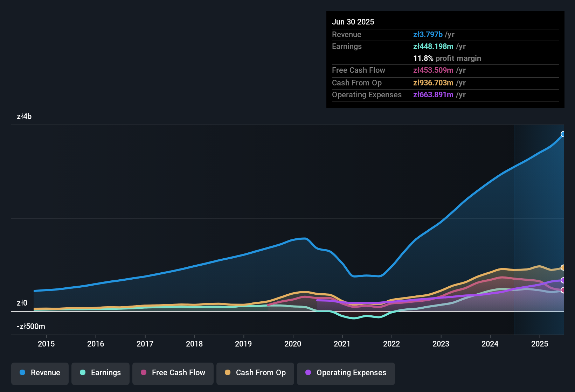The image size is (575, 392).
Task: Click the purple Operating Expenses legend dot
Action: (308, 373)
